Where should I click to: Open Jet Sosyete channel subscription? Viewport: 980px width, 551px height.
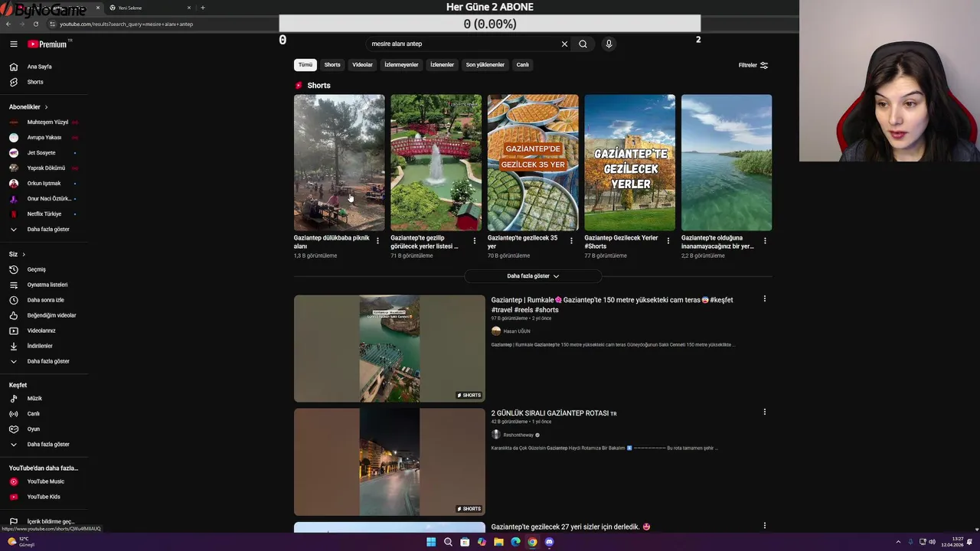[x=41, y=153]
